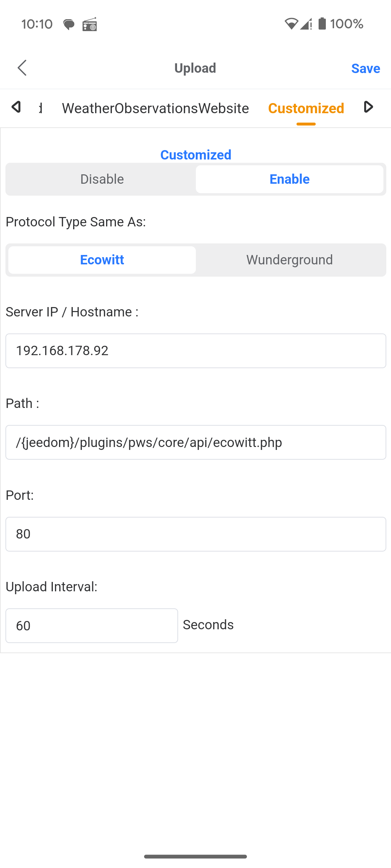
Task: Edit the Path field
Action: (195, 442)
